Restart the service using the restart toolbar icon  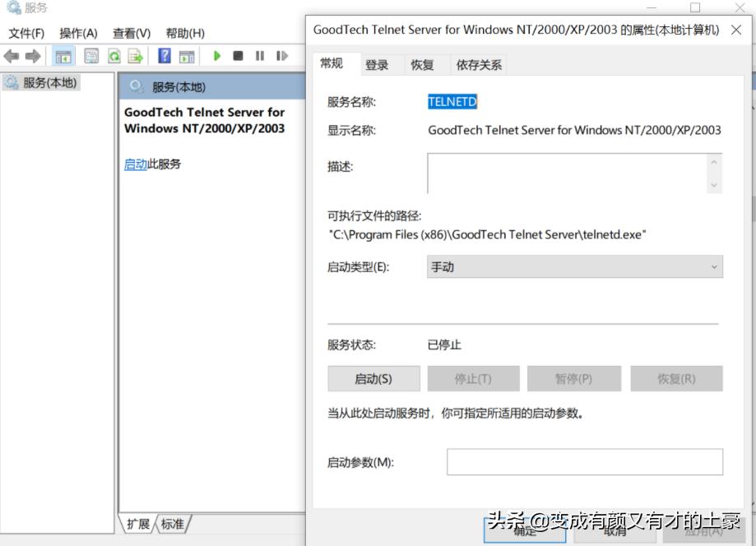point(282,56)
